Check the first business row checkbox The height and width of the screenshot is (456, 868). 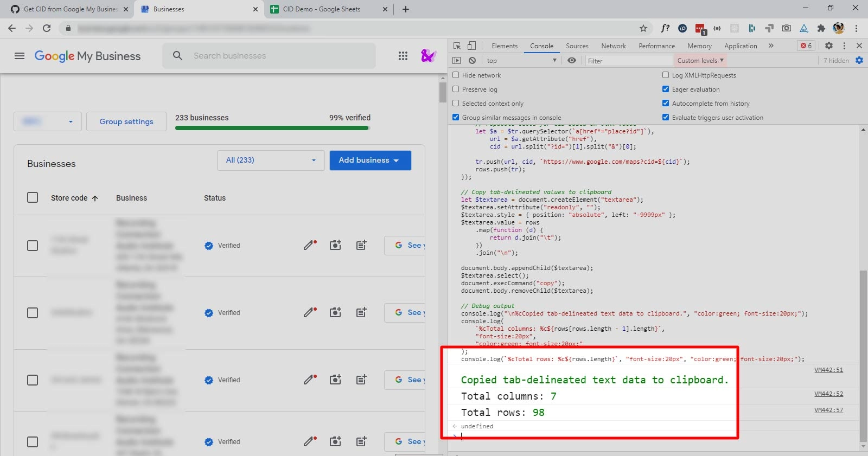click(x=33, y=246)
